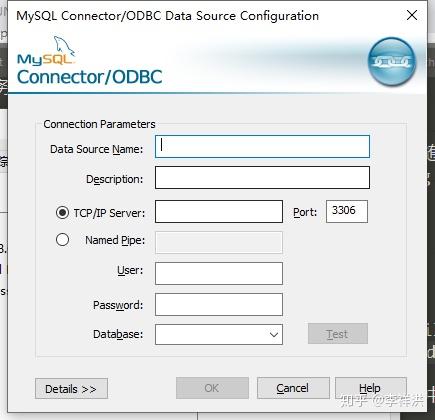Select the TCP/IP Server radio button

(x=62, y=212)
